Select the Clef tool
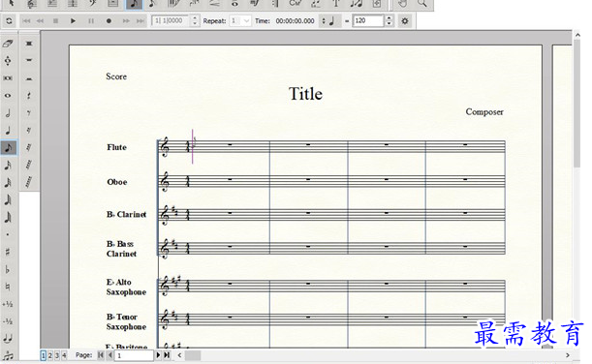 click(93, 4)
